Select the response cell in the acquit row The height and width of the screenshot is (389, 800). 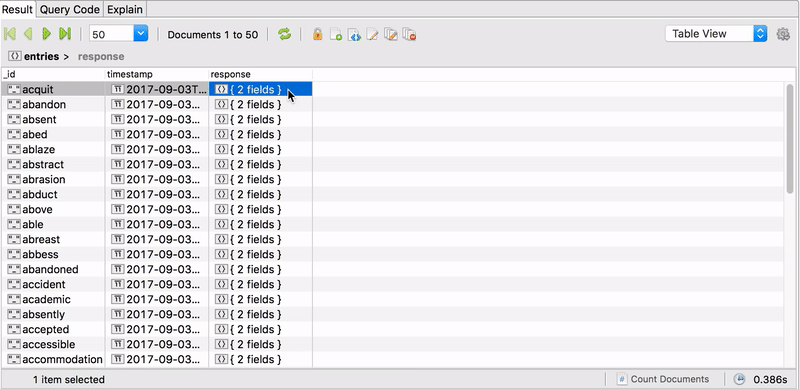point(261,89)
